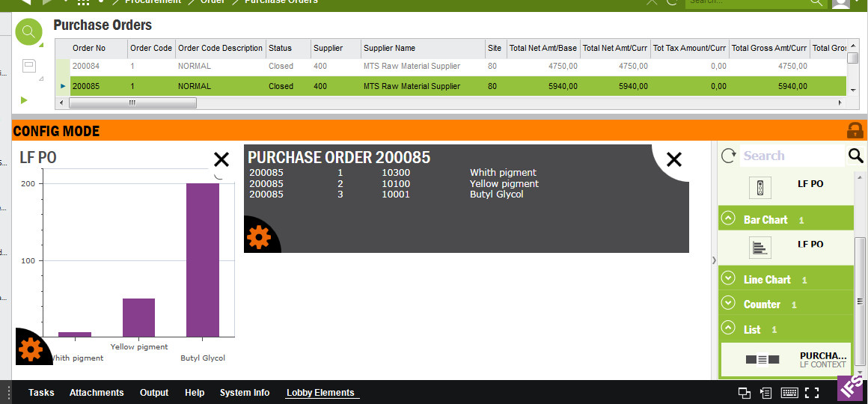Screen dimensions: 868x404
Task: Click the lobby elements search field
Action: tap(791, 156)
